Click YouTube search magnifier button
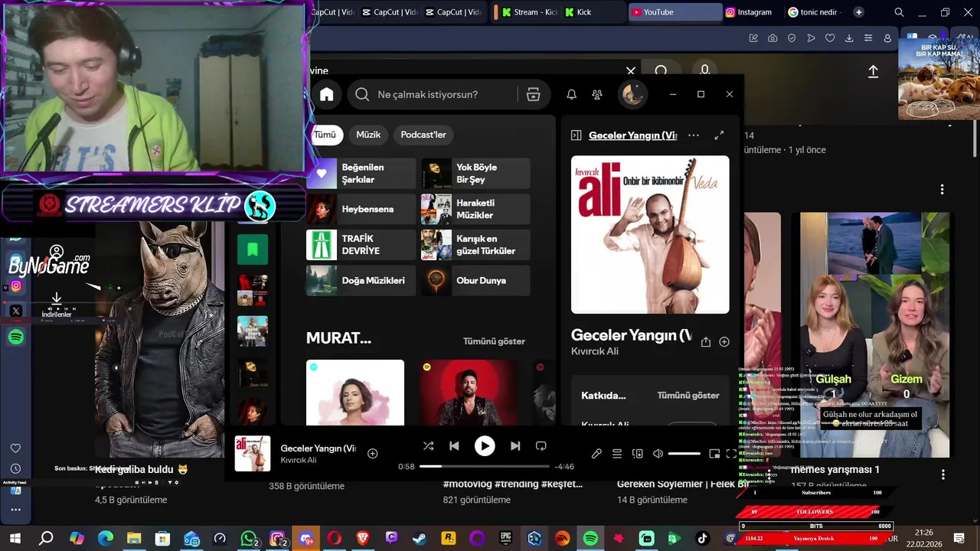This screenshot has width=980, height=551. (x=661, y=70)
